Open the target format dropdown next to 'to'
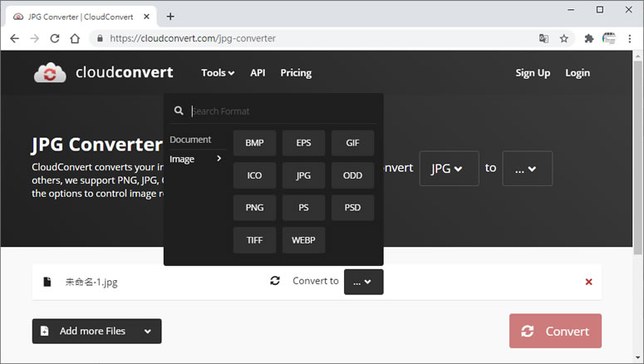This screenshot has width=644, height=364. tap(528, 169)
